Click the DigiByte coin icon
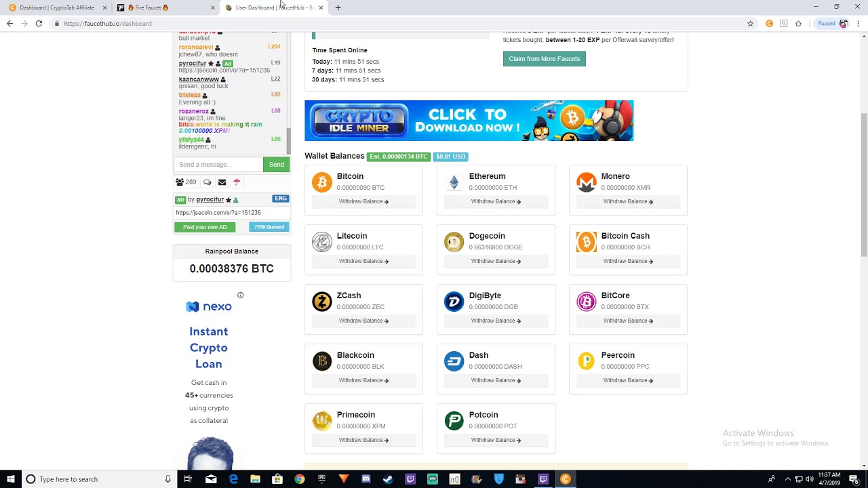The width and height of the screenshot is (868, 488). tap(454, 302)
